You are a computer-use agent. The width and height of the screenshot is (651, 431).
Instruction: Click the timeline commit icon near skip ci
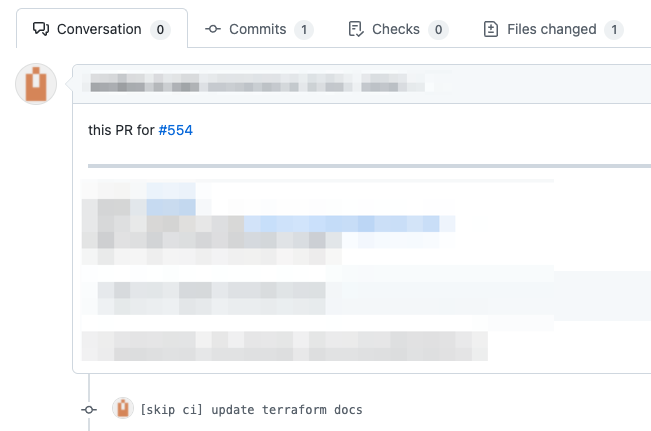(89, 410)
